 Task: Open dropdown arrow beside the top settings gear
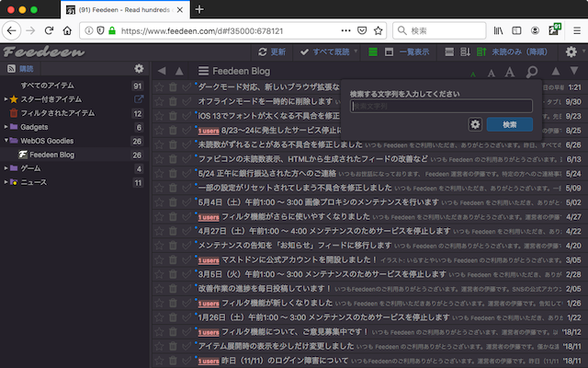coord(583,51)
